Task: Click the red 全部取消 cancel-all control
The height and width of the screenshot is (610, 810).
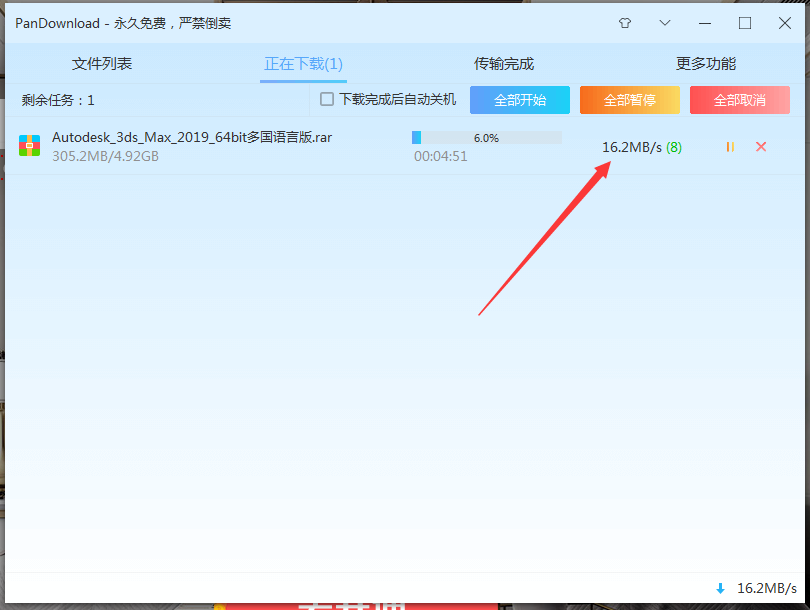Action: (x=739, y=100)
